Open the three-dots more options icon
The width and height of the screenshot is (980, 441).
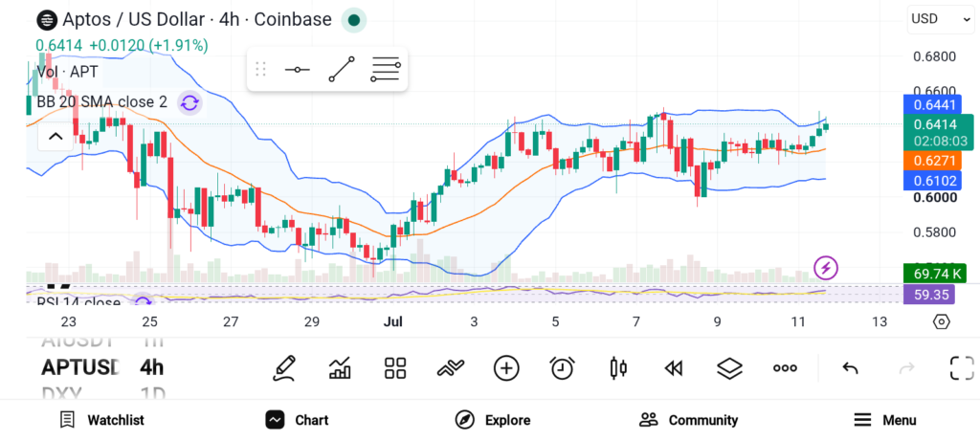[785, 368]
